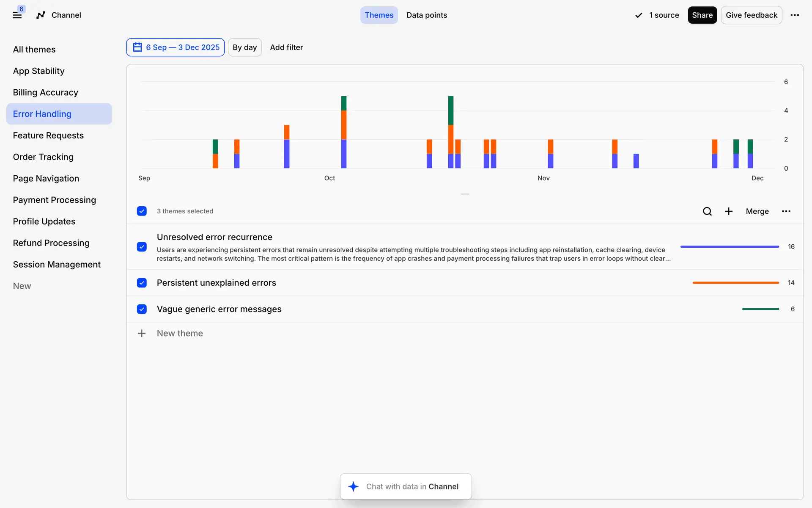Click the Give feedback button
This screenshot has height=508, width=812.
click(751, 15)
